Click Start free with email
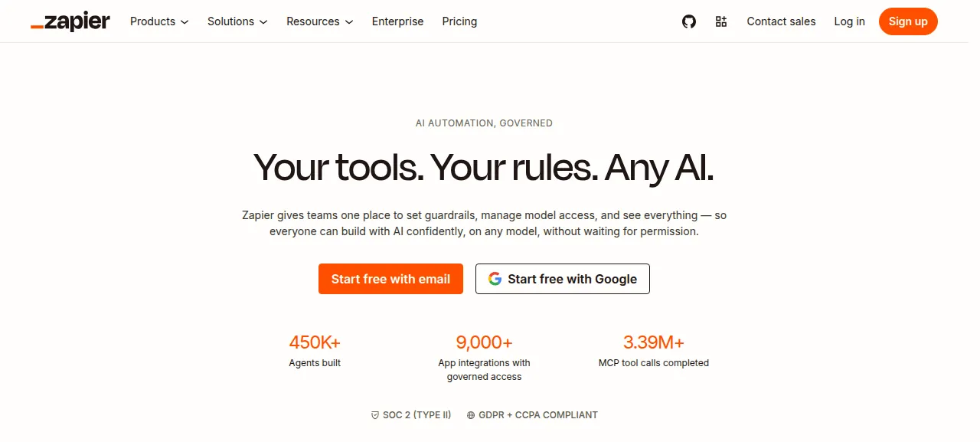The image size is (980, 442). point(390,279)
